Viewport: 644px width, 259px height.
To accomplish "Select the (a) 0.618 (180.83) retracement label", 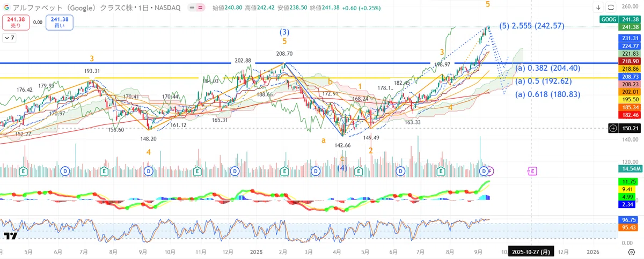I will point(548,94).
